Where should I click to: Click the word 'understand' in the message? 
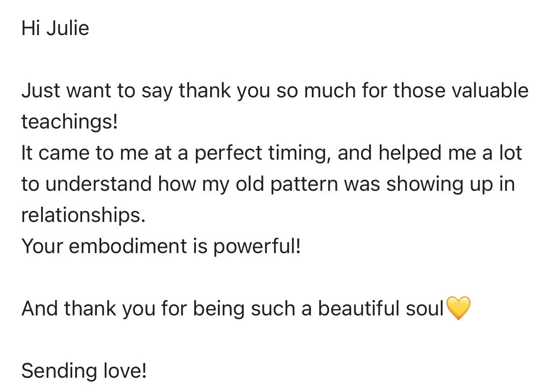tap(98, 184)
